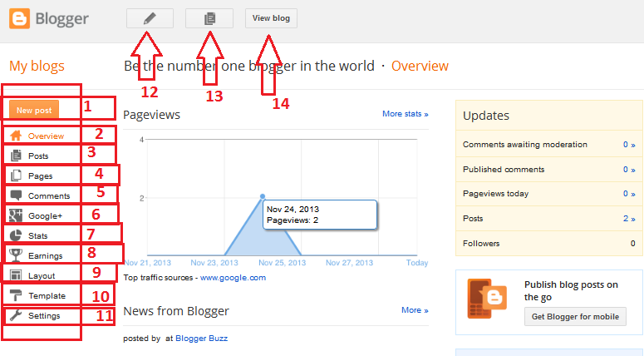
Task: Click the Nov 23, 2013 axis label
Action: [x=214, y=263]
